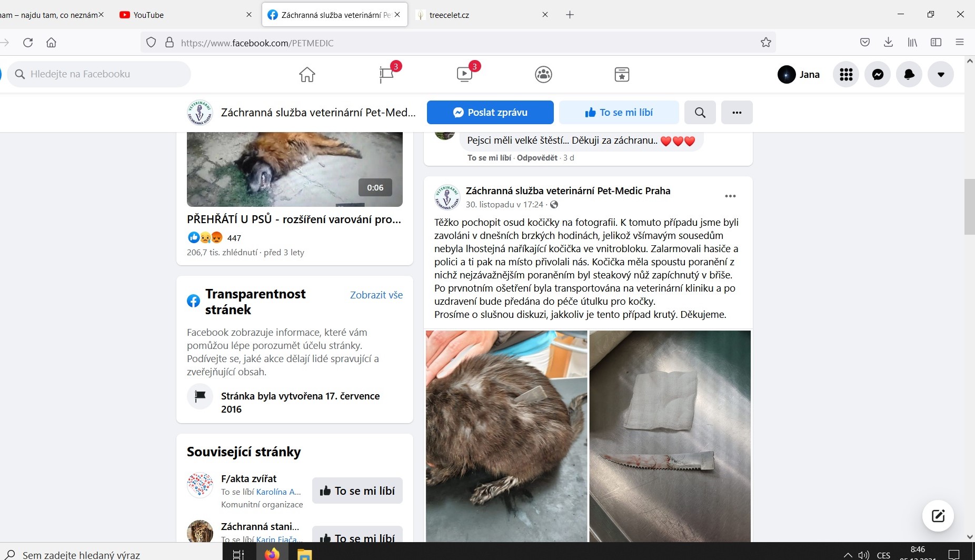The height and width of the screenshot is (560, 975).
Task: Like the F/akta zvířat related page
Action: click(357, 491)
